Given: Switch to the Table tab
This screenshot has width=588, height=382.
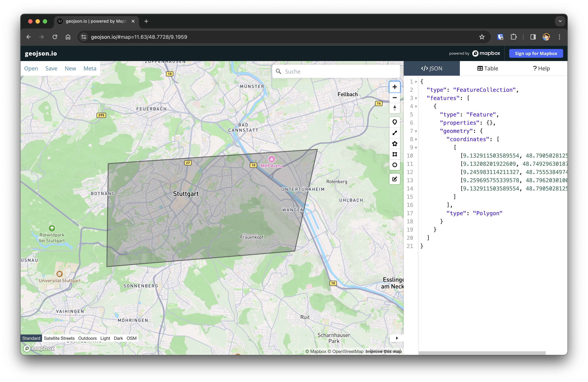Looking at the screenshot, I should [487, 68].
